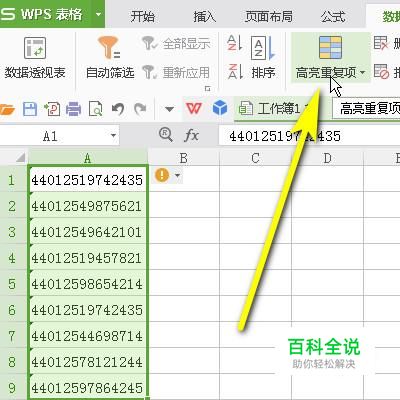Click the fx insert function icon
This screenshot has width=400, height=400.
191,135
